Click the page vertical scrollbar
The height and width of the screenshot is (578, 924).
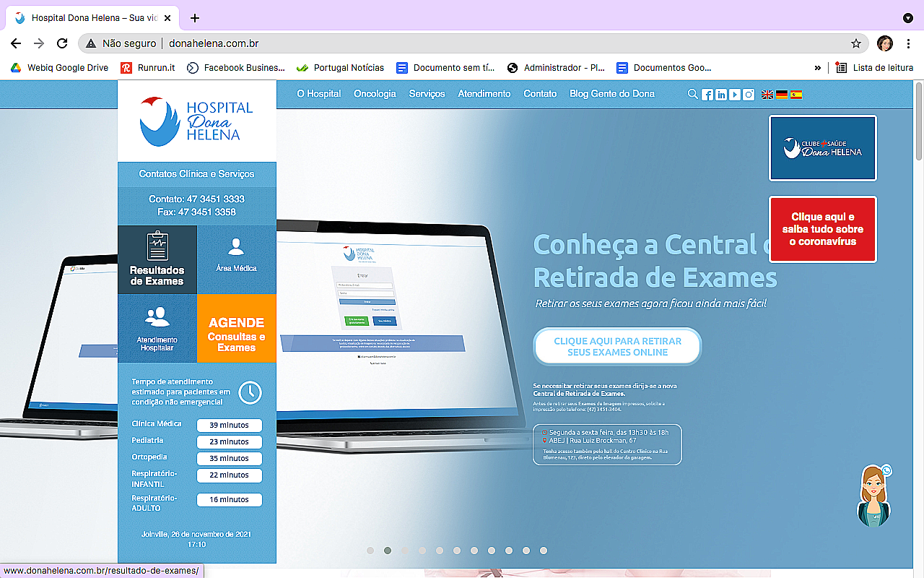click(x=919, y=121)
